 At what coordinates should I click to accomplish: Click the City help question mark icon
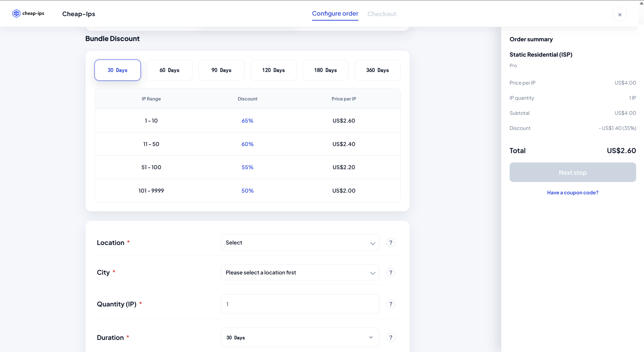[391, 273]
